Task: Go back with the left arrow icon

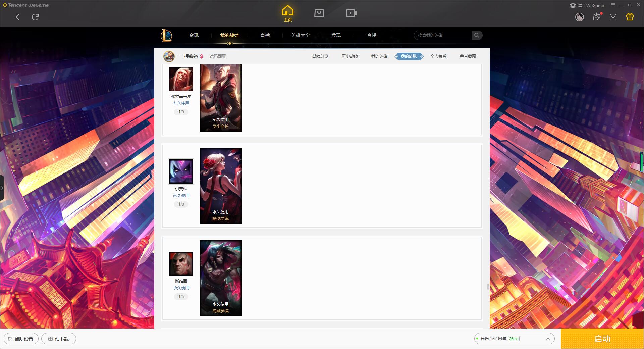Action: pyautogui.click(x=18, y=17)
